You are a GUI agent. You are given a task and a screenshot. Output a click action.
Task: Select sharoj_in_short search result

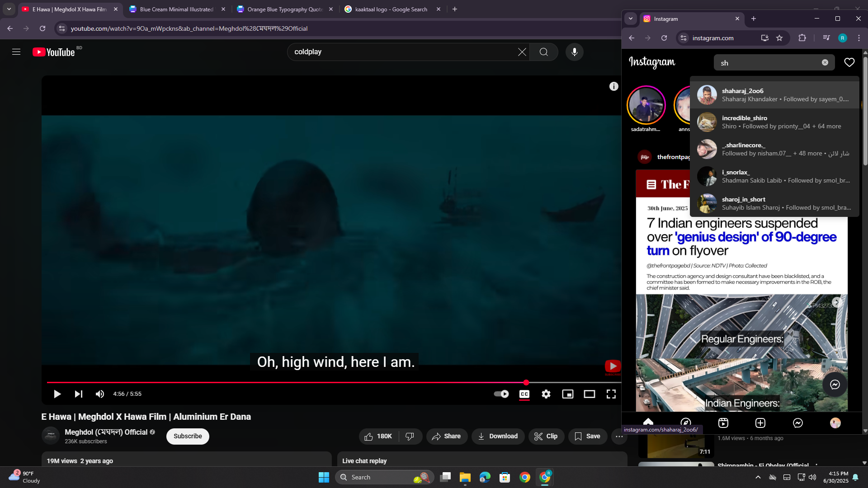coord(774,203)
